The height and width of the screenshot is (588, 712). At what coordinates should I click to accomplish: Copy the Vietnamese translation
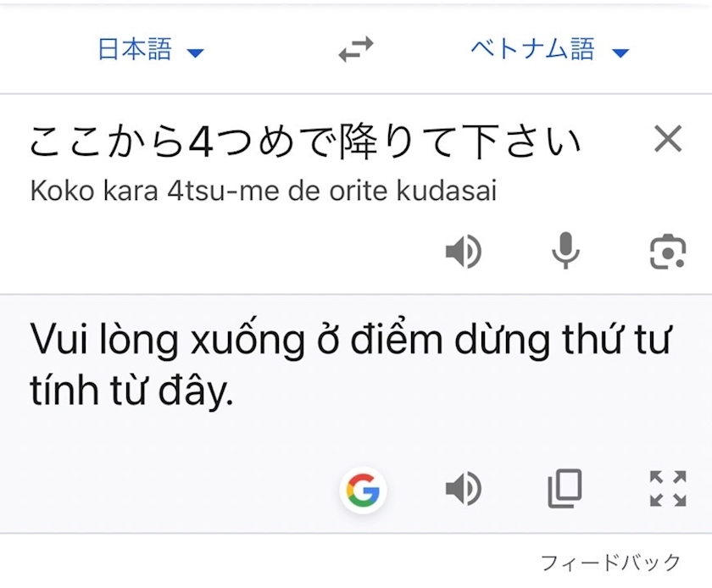(565, 489)
